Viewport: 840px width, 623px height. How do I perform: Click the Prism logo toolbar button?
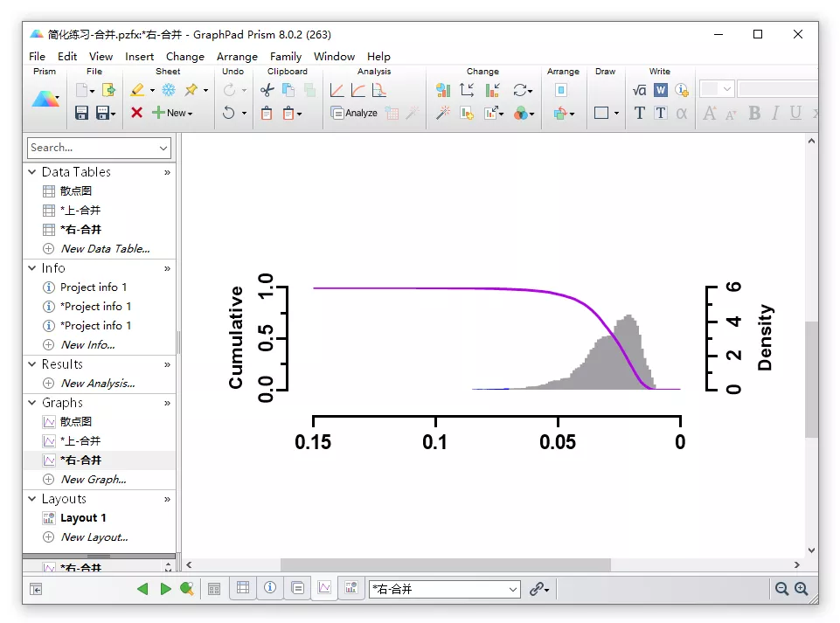point(45,100)
